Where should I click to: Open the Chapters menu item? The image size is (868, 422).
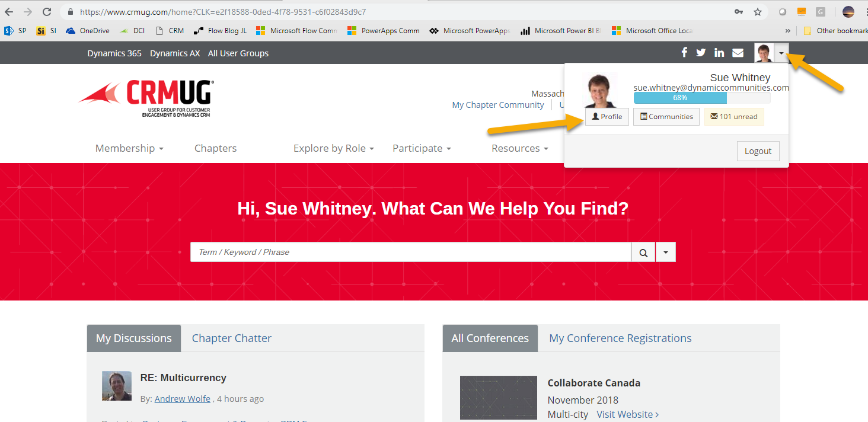pos(216,148)
